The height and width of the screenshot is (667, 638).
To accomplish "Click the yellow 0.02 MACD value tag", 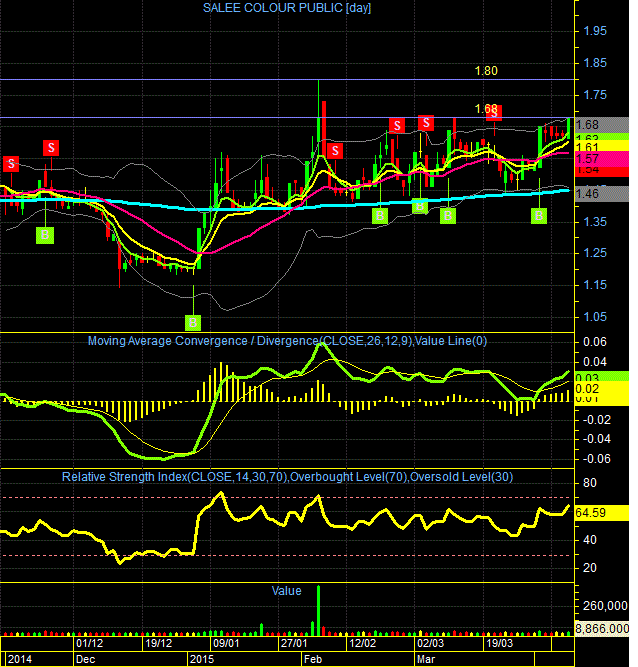I will (x=601, y=388).
